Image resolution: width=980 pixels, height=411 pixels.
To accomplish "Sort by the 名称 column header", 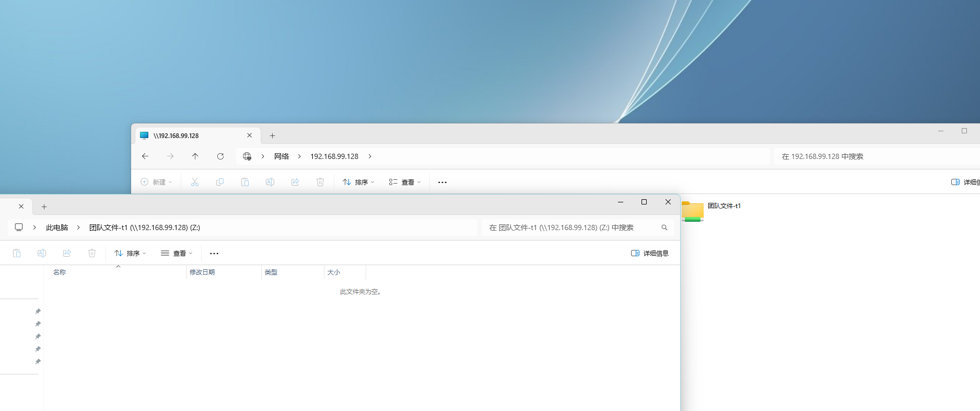I will 115,272.
